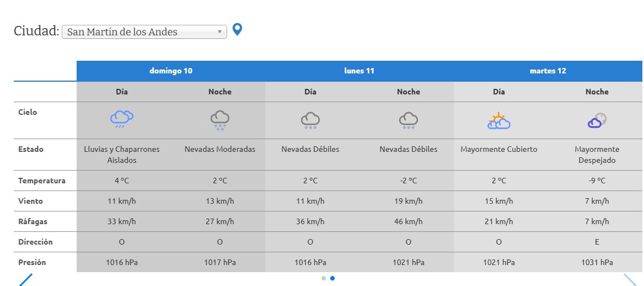Go to previous forecast with left arrow
Screen dimensions: 644x286
coord(26,279)
